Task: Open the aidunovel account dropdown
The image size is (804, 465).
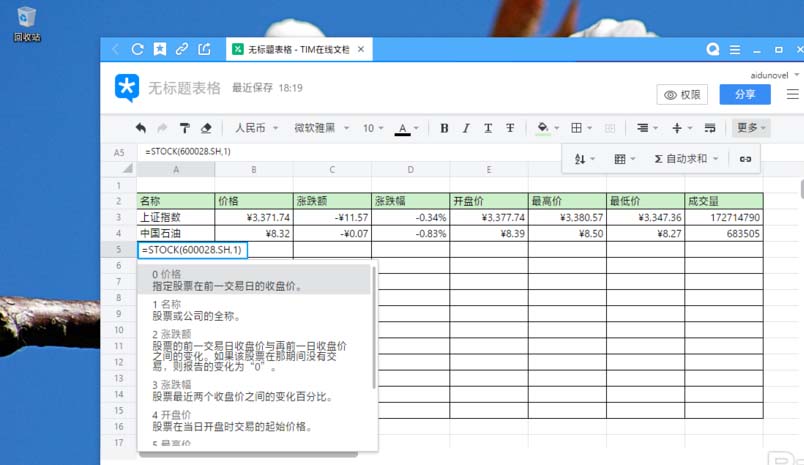Action: pyautogui.click(x=774, y=75)
